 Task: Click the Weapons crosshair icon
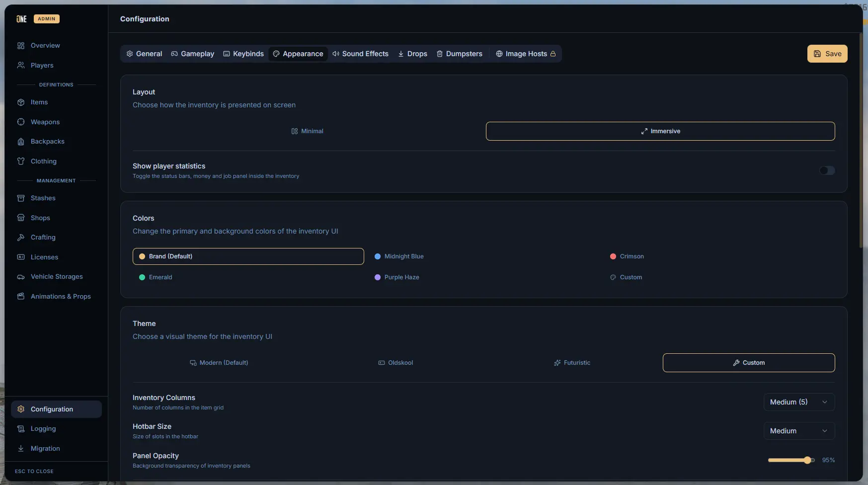click(21, 122)
